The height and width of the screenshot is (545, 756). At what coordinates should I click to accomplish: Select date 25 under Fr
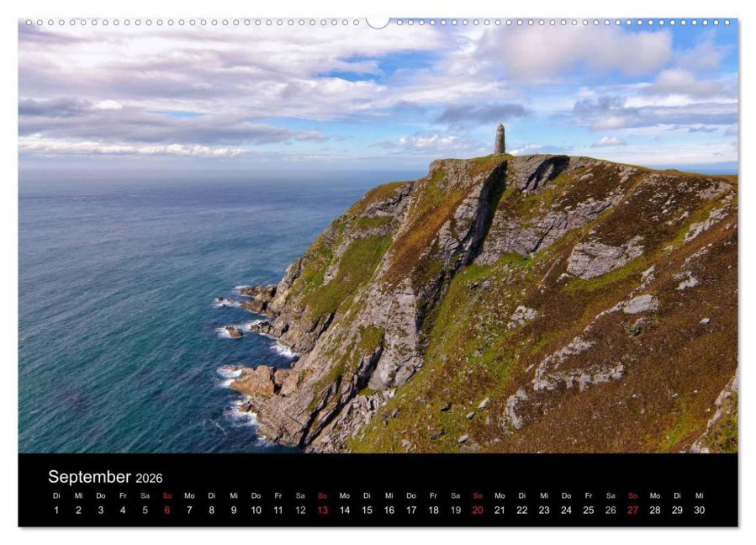click(x=589, y=510)
